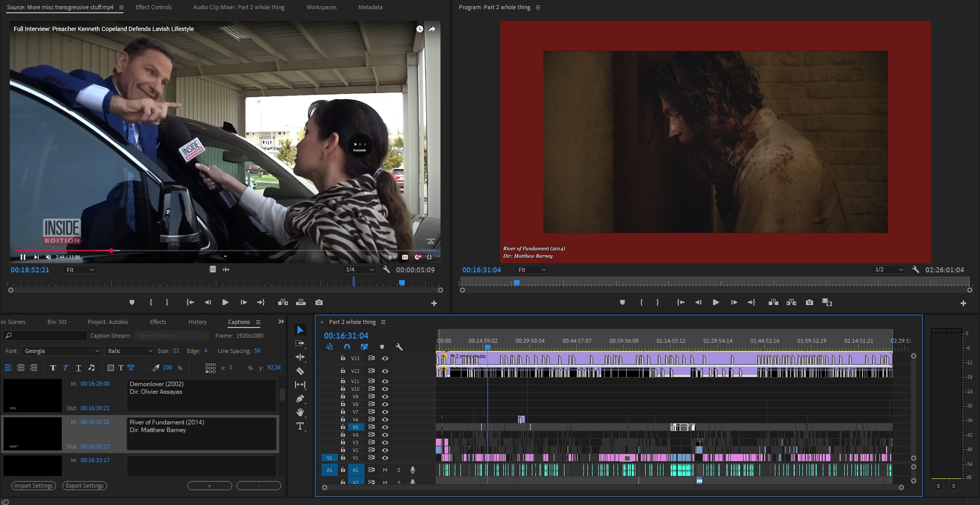Toggle V13 track output eye
980x505 pixels.
(x=385, y=358)
